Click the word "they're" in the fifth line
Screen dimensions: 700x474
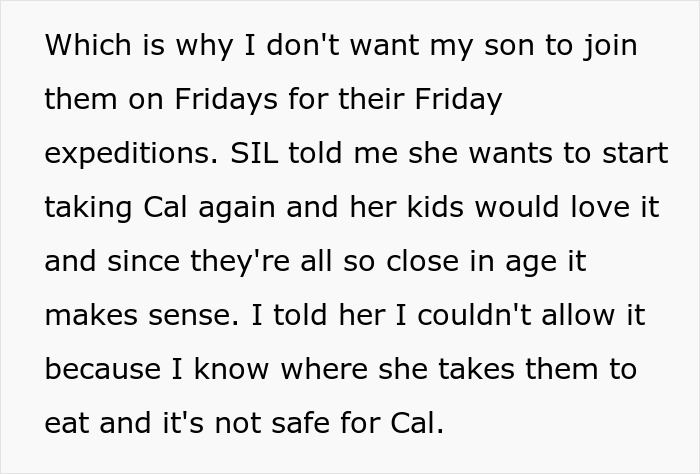230,262
